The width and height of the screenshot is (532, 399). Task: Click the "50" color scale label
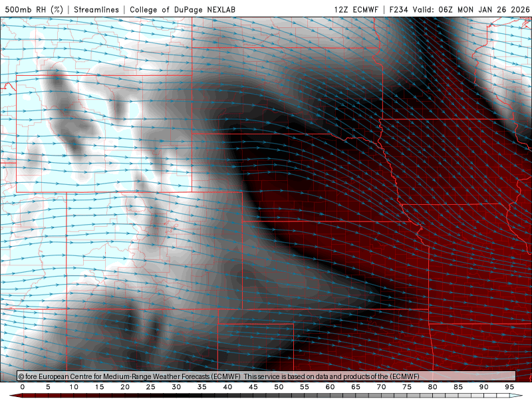[x=279, y=387]
